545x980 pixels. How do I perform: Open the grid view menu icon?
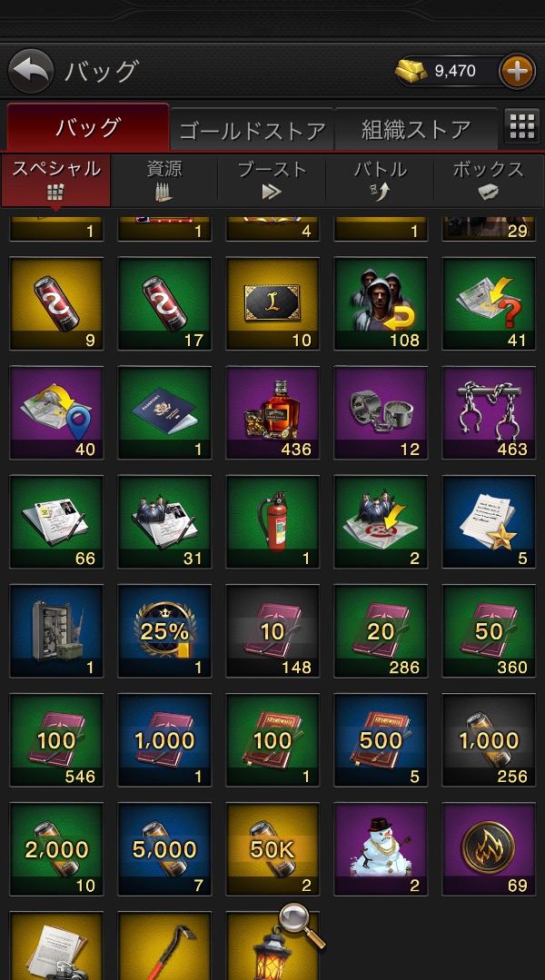522,127
